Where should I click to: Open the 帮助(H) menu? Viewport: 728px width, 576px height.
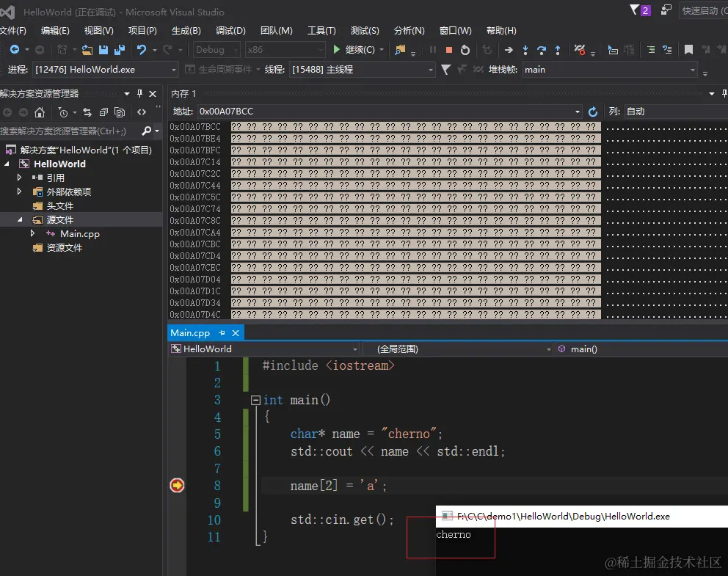point(501,31)
